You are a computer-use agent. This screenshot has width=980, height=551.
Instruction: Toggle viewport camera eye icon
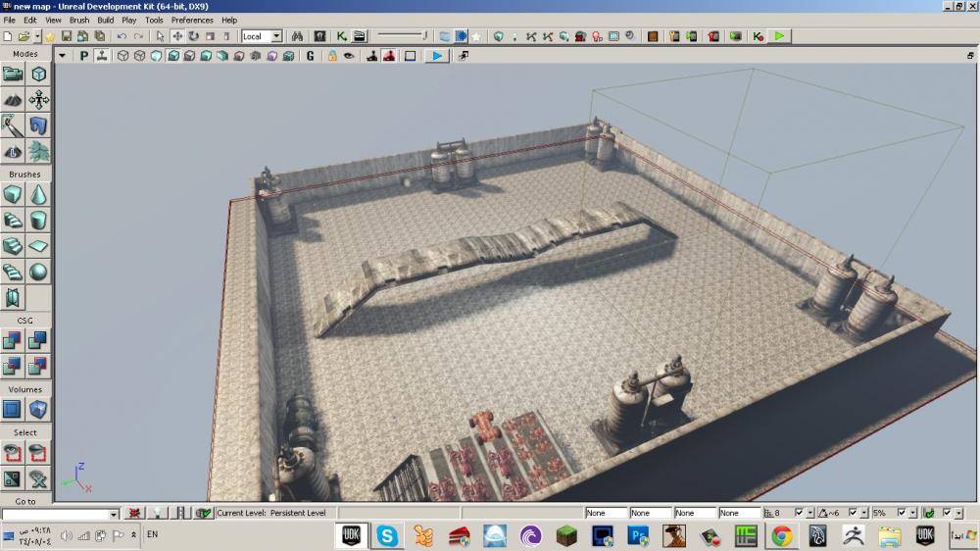coord(349,56)
